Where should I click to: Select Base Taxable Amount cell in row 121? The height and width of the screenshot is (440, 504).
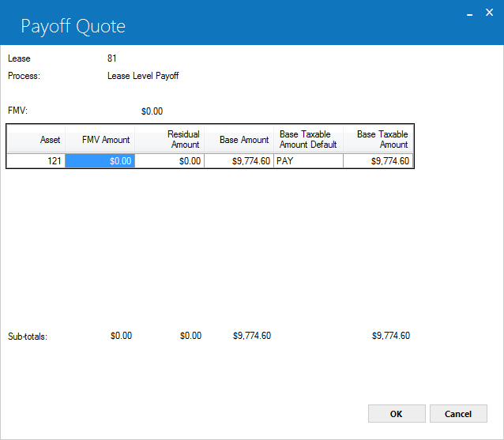378,160
